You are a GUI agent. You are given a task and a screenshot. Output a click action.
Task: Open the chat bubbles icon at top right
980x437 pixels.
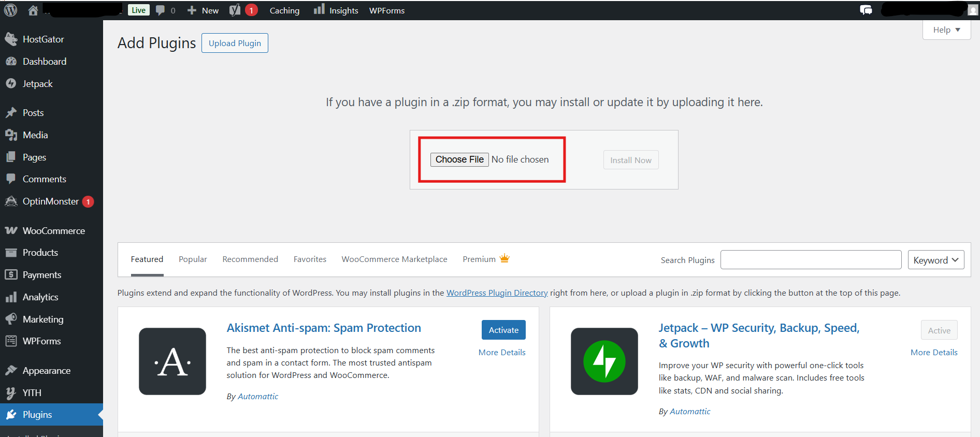pyautogui.click(x=866, y=10)
